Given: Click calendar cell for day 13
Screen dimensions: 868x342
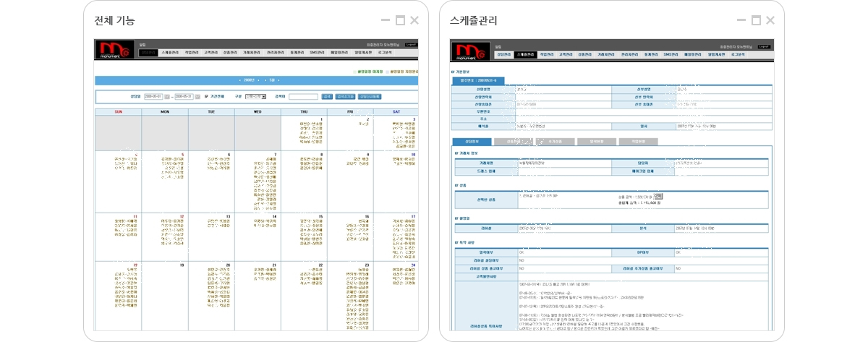Looking at the screenshot, I should [x=211, y=236].
